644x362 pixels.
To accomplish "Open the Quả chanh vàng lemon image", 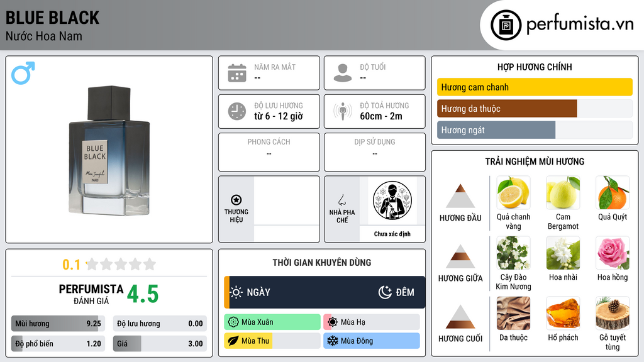I will (x=513, y=192).
